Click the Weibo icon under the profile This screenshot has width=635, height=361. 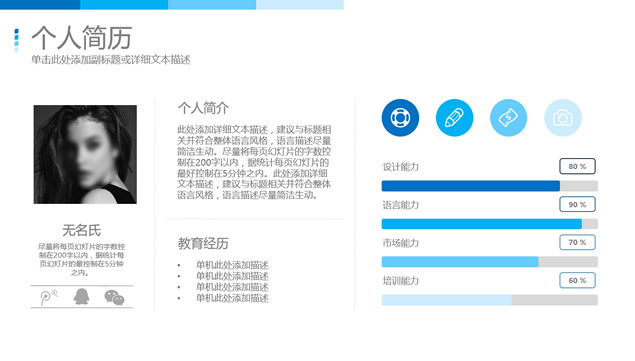click(49, 297)
